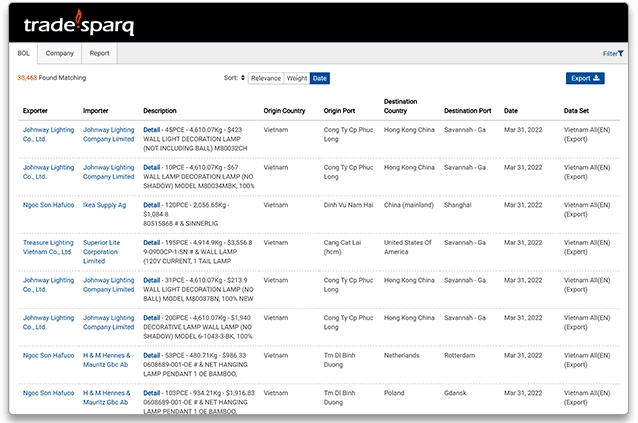The width and height of the screenshot is (638, 423).
Task: Click the Gdansk destination port cell
Action: coord(455,393)
